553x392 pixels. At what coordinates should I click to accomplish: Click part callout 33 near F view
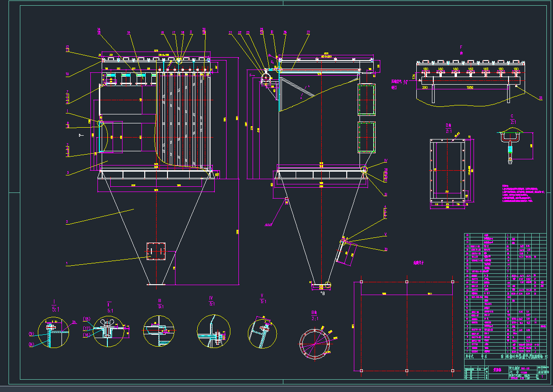pos(541,99)
